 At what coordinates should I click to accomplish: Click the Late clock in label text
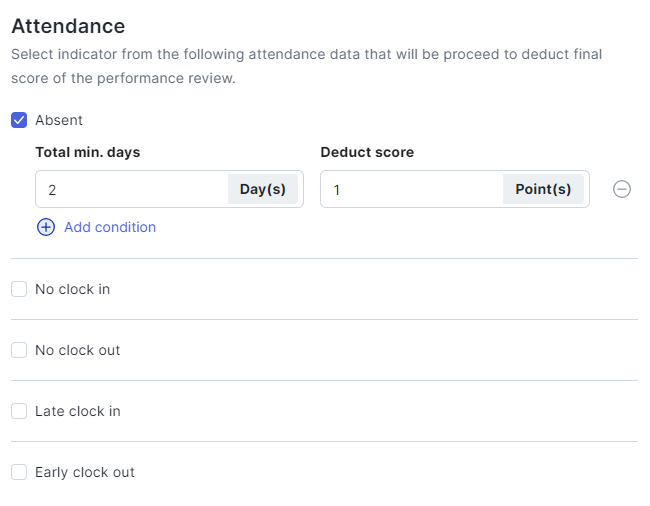[77, 411]
